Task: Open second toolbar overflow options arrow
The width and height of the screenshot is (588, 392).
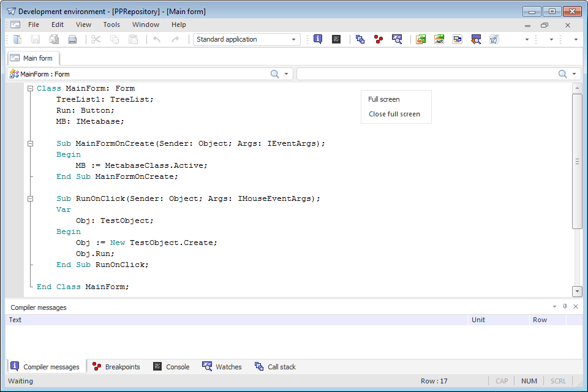Action: tap(551, 39)
